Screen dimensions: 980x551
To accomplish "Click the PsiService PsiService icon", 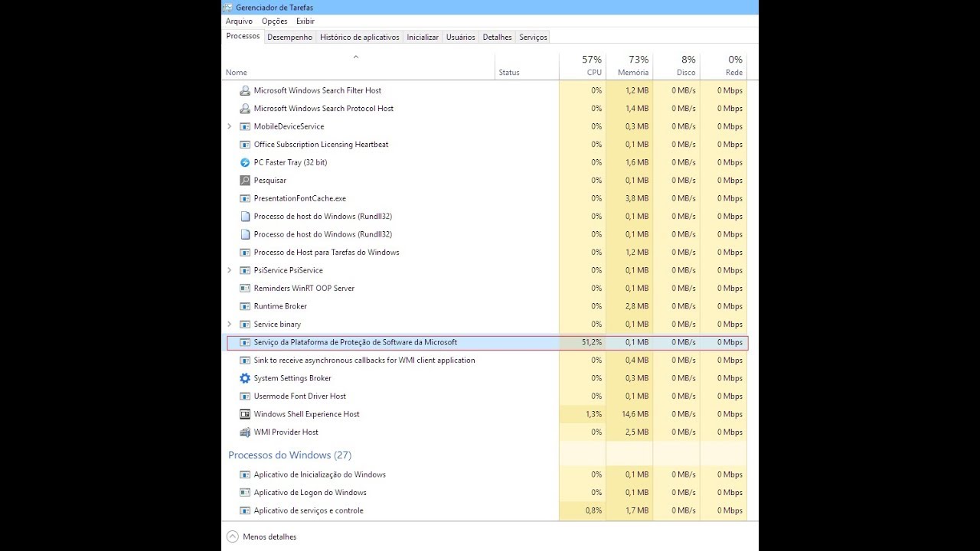I will 245,270.
